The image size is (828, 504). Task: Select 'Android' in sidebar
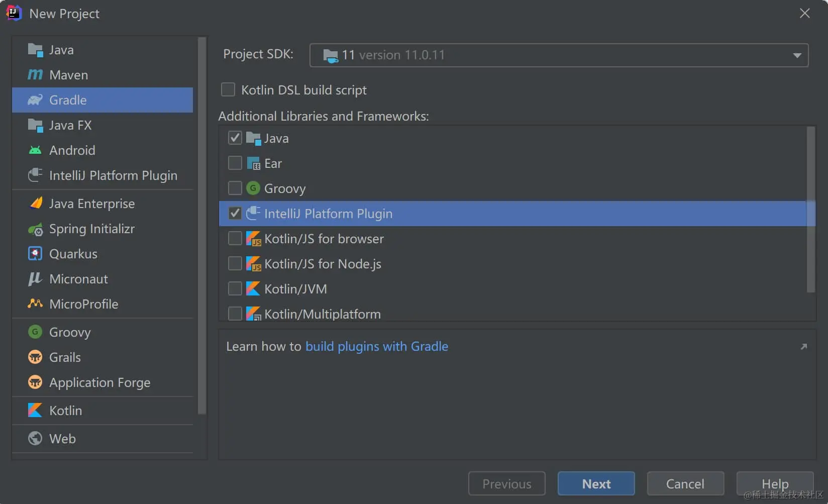click(102, 150)
